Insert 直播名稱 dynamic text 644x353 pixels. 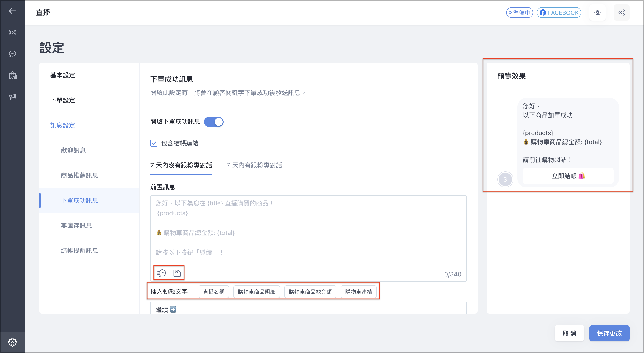pyautogui.click(x=214, y=292)
